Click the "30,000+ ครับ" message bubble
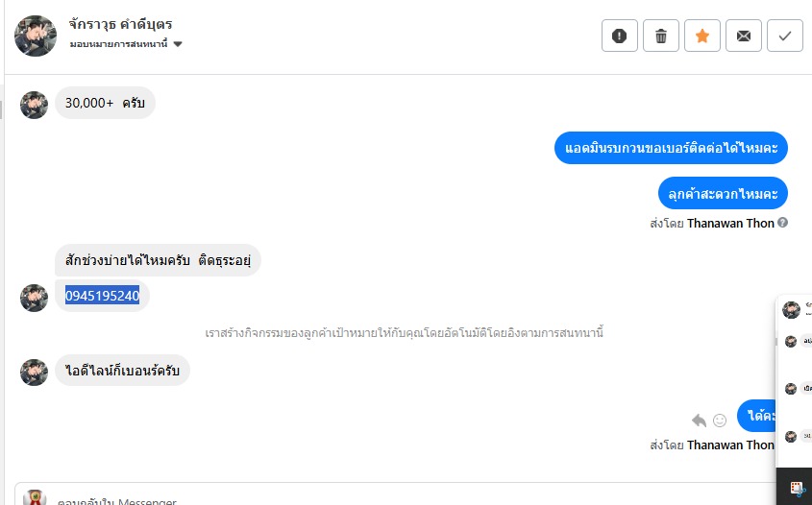This screenshot has height=505, width=812. click(x=105, y=103)
